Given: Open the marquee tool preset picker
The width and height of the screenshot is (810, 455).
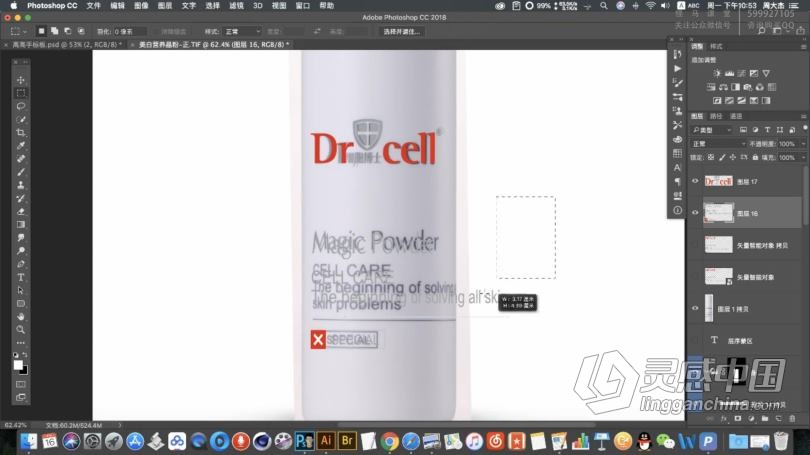Looking at the screenshot, I should (18, 31).
